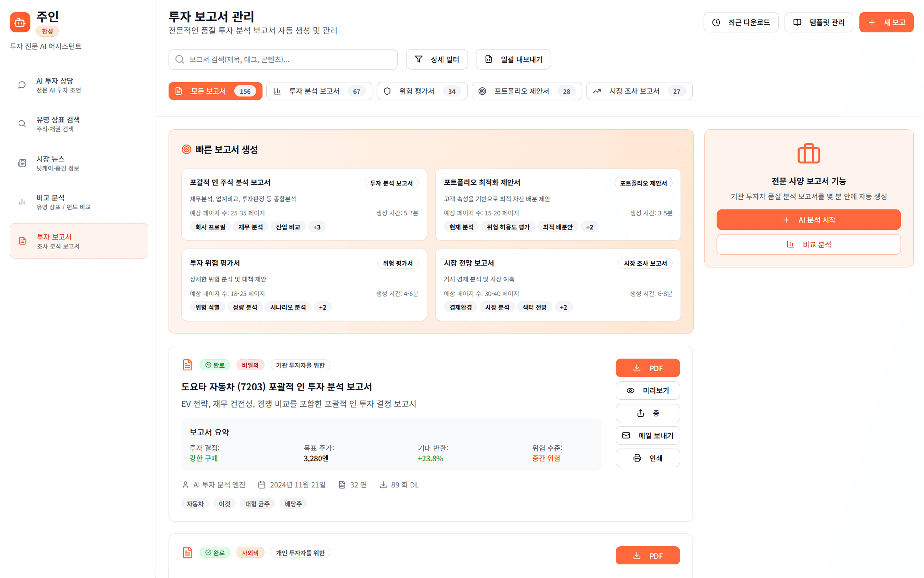Expand the +2 tags on 포트폴리오 최적화 제안서
Screen dimensions: 924x578
[589, 226]
